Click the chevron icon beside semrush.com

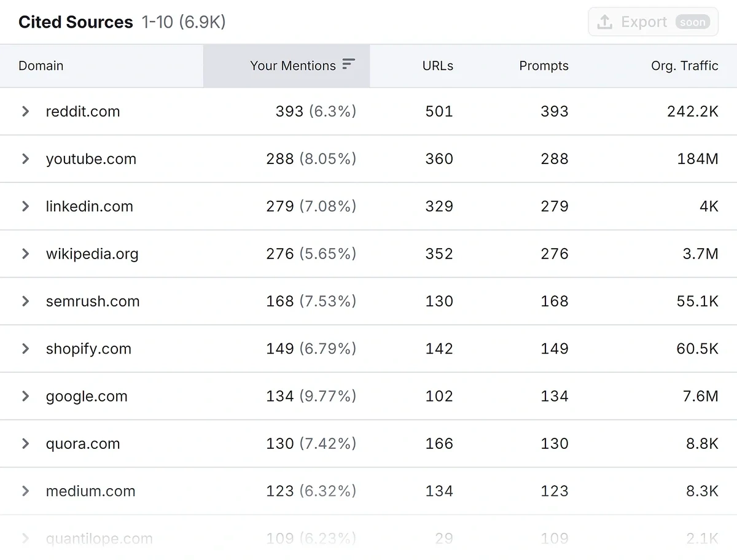coord(25,301)
